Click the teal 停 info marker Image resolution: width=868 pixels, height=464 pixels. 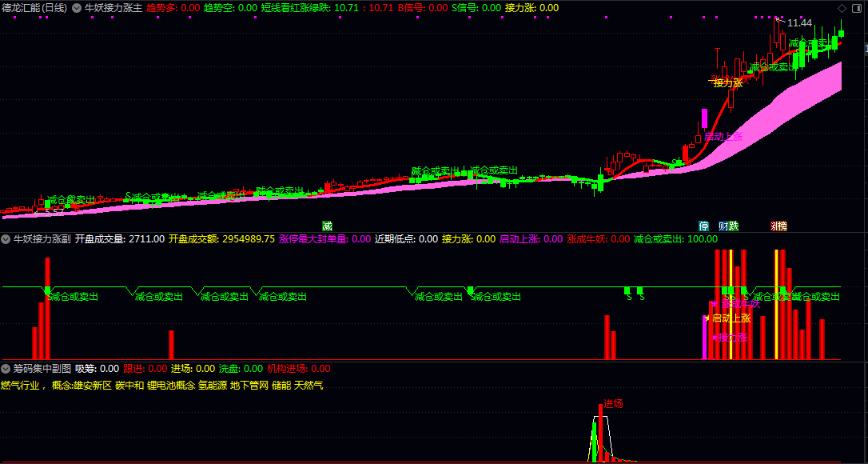[x=703, y=226]
